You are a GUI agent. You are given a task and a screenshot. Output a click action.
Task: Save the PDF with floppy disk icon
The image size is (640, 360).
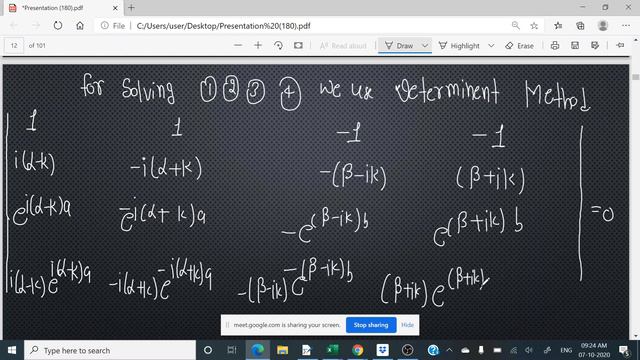coord(575,46)
